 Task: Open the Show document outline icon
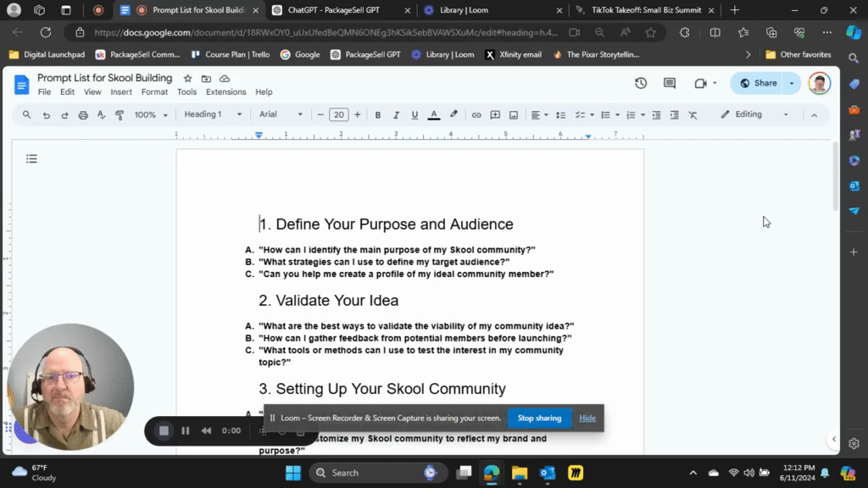pos(31,158)
